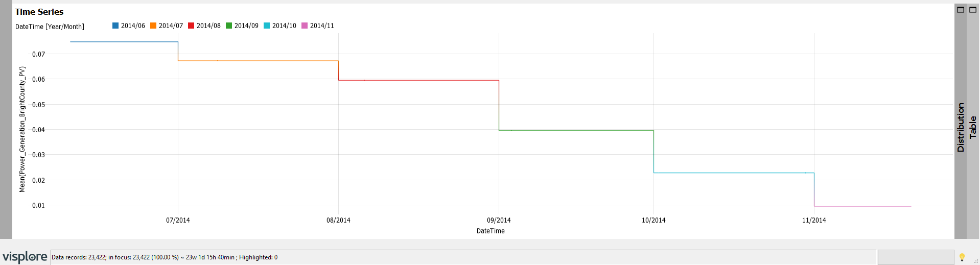
Task: Click the lightbulb hints icon
Action: pos(962,257)
